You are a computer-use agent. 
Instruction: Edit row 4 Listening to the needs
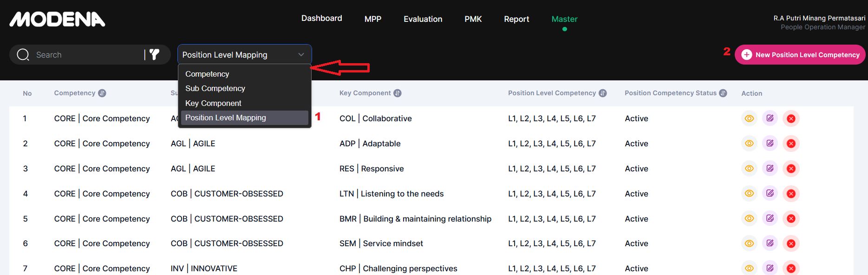(x=770, y=194)
